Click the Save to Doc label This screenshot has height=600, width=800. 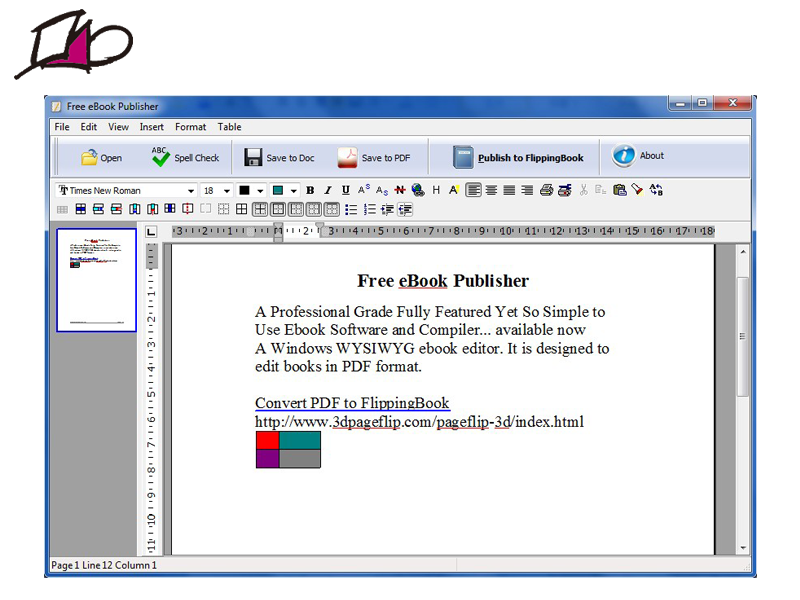click(x=290, y=158)
